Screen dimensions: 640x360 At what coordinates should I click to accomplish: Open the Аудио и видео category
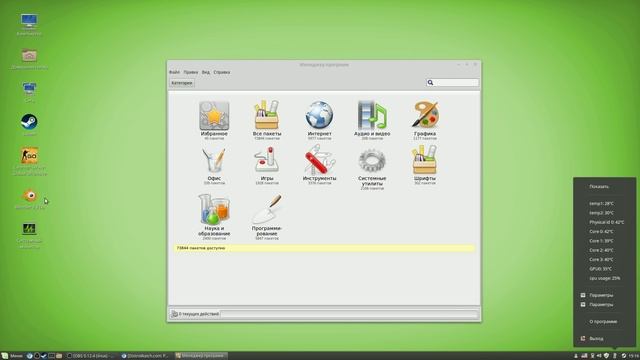tap(372, 120)
